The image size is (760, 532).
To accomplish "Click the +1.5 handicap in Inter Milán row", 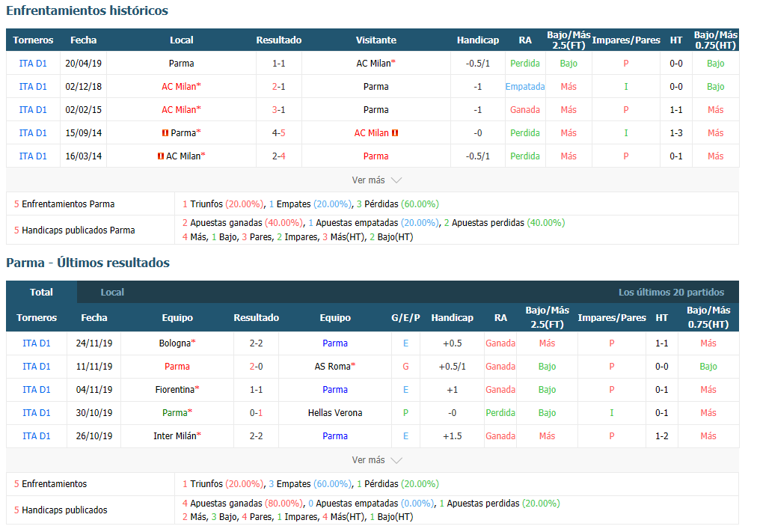I will click(453, 436).
